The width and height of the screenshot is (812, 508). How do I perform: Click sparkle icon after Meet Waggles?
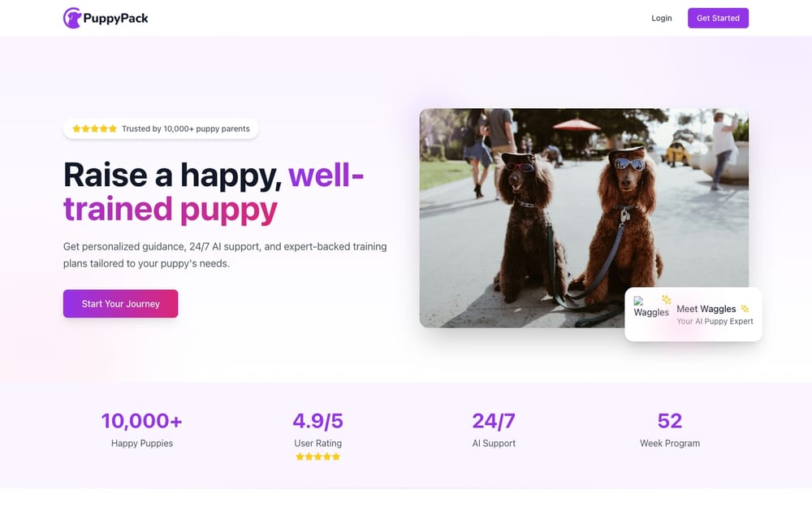tap(745, 308)
